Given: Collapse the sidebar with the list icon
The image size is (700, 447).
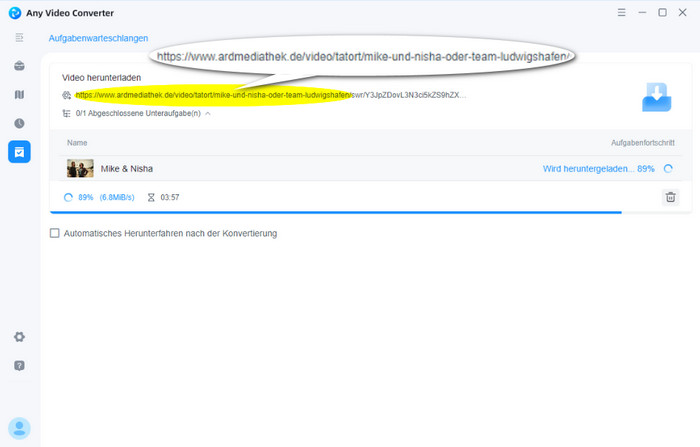Looking at the screenshot, I should point(19,38).
